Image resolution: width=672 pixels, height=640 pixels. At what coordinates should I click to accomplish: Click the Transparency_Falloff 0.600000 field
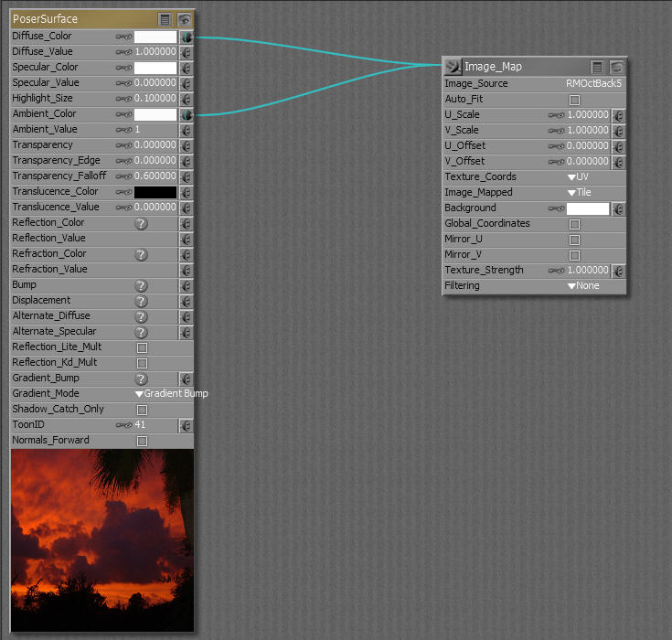pos(155,176)
